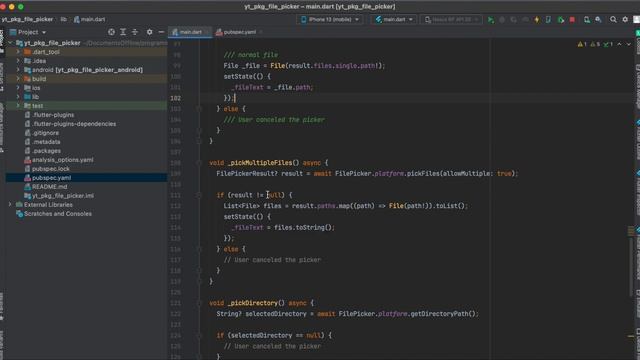Click the icon left of the search magnifier
The width and height of the screenshot is (640, 360).
point(598,20)
